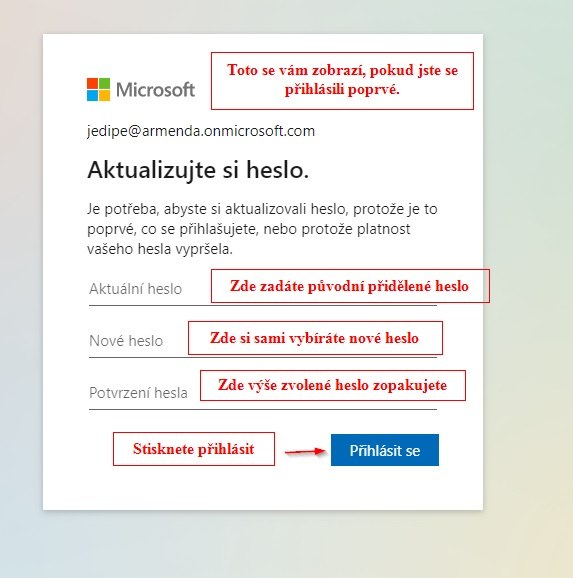Focus the 'Nové heslo' input field
The width and height of the screenshot is (573, 578).
(263, 341)
